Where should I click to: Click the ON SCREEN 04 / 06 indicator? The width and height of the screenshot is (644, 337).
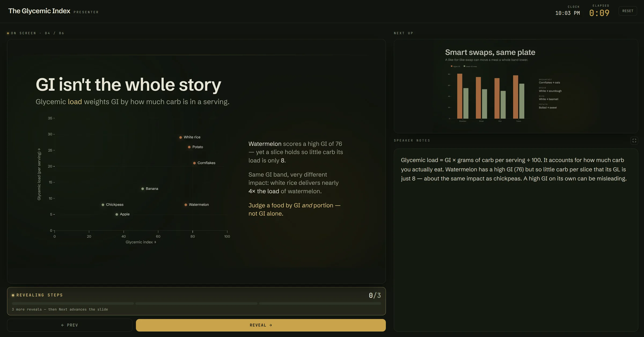click(x=36, y=33)
